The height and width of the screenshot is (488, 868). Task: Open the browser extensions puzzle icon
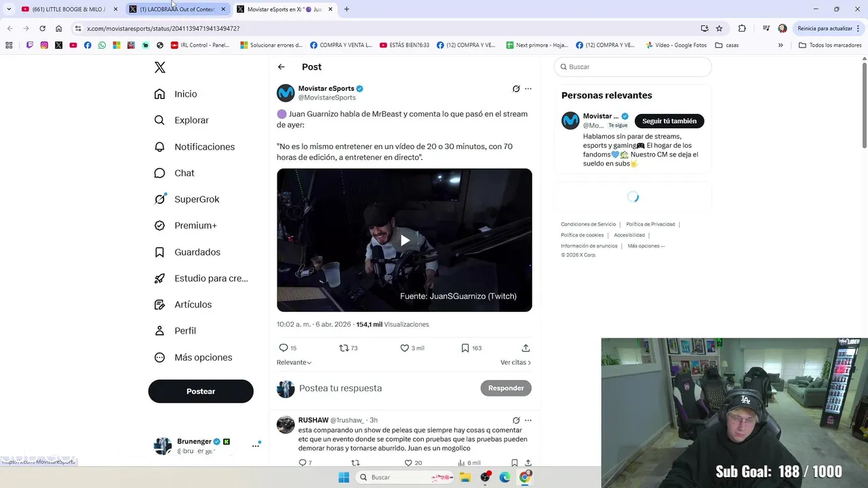[742, 28]
